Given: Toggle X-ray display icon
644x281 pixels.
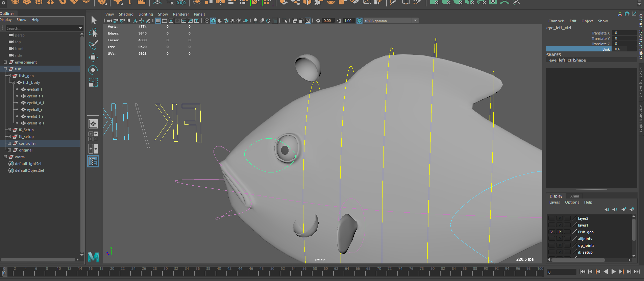Looking at the screenshot, I should (x=295, y=21).
